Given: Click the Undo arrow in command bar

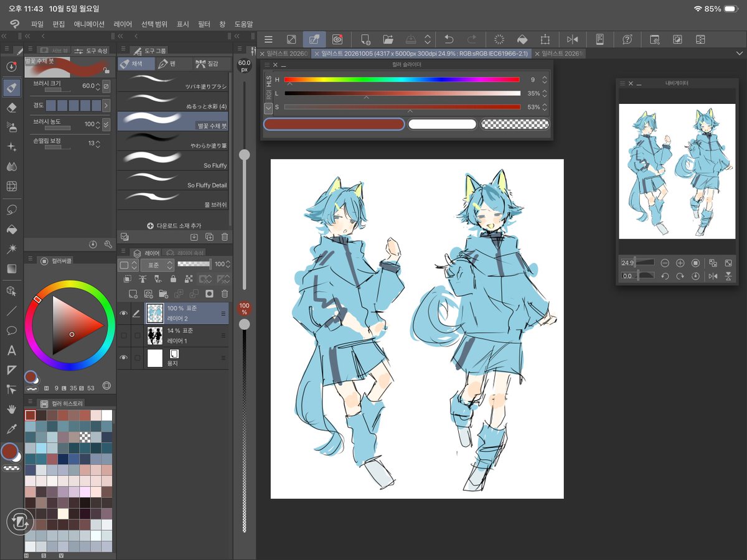Looking at the screenshot, I should (449, 39).
